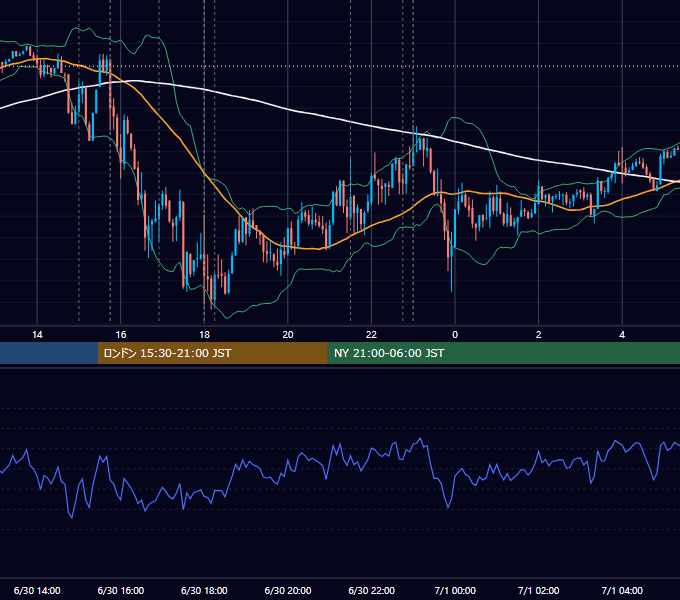The width and height of the screenshot is (680, 600).
Task: Click the London session bar 15:30-21:00 JST
Action: click(x=212, y=353)
